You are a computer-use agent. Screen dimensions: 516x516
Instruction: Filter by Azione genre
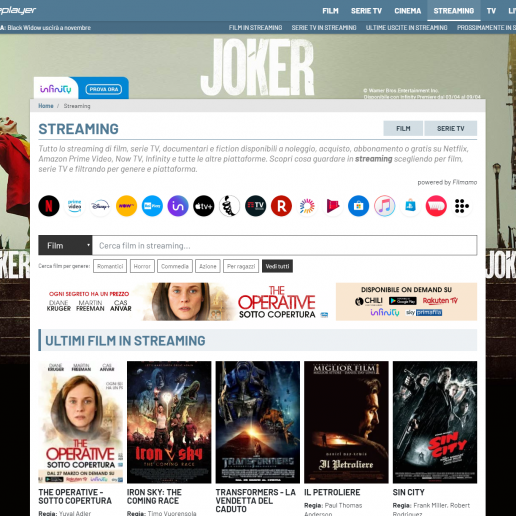(208, 266)
